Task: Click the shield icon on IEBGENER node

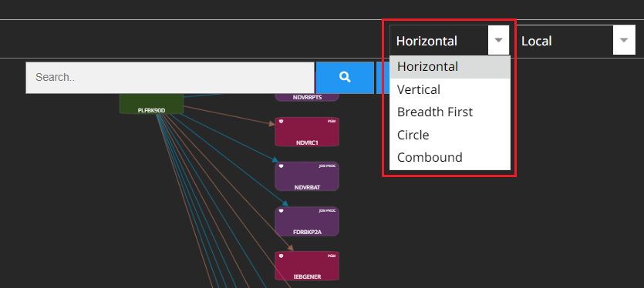Action: 282,256
